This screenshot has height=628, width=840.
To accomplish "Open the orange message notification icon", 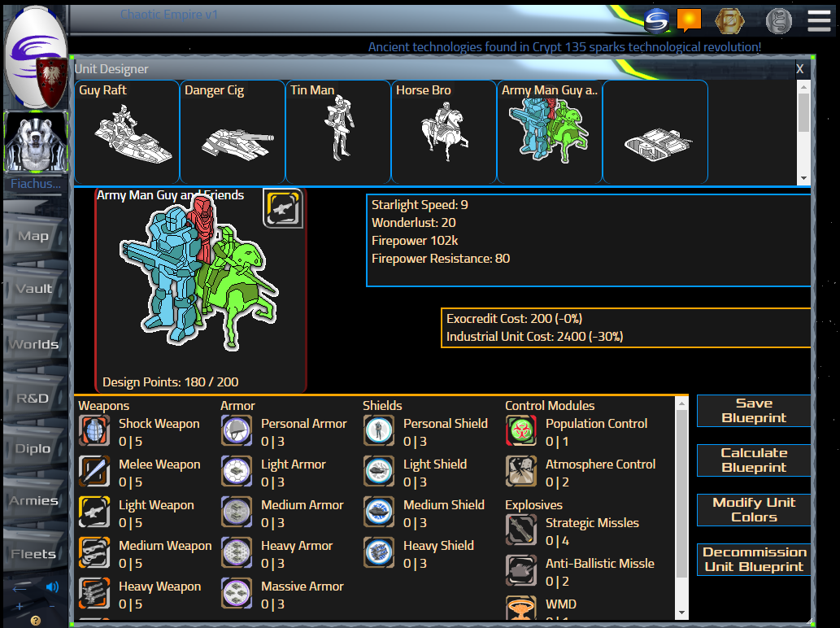I will point(689,20).
